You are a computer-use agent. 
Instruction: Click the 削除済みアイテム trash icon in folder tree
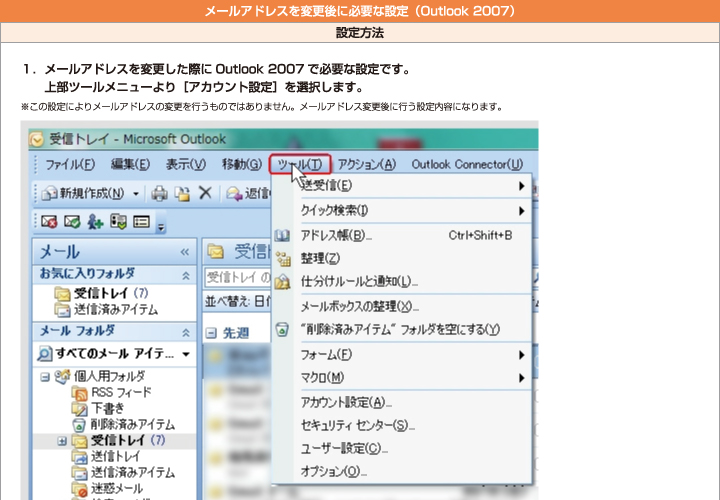[x=79, y=424]
